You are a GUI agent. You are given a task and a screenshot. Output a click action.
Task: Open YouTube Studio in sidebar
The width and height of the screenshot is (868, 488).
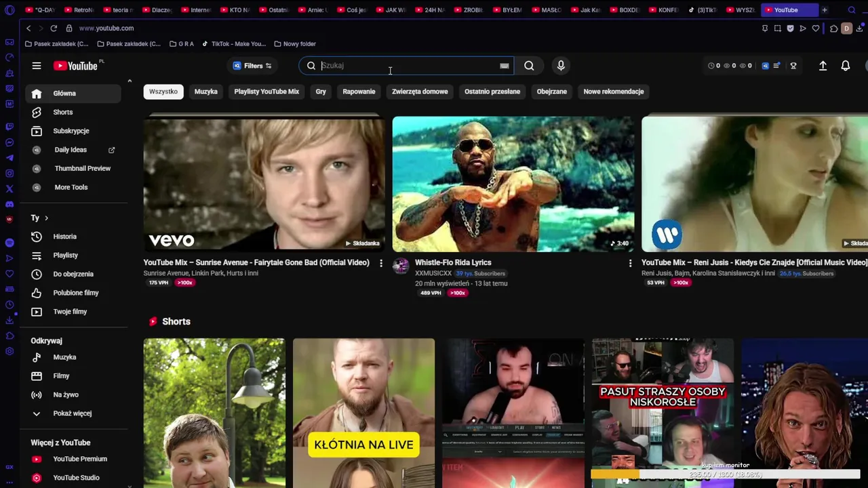[73, 478]
